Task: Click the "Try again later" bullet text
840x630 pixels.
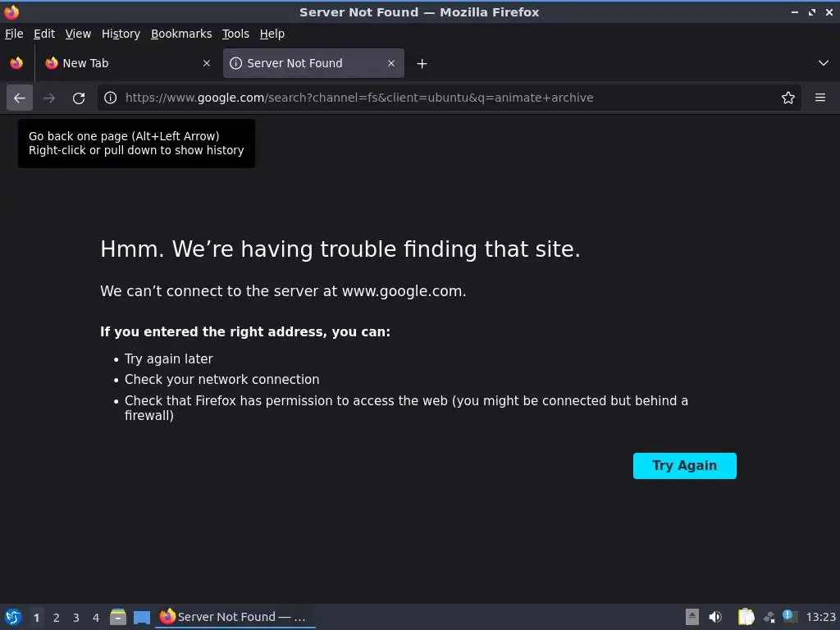Action: point(169,359)
